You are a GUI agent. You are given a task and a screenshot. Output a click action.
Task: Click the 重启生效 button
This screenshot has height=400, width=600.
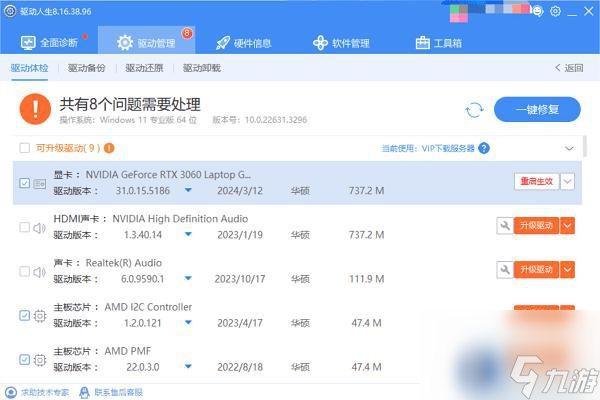[537, 181]
